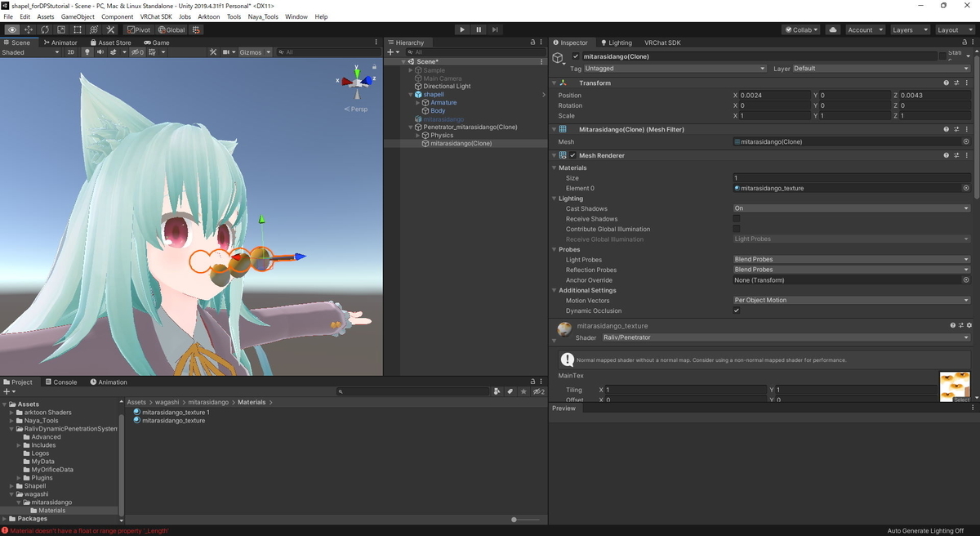
Task: Select the Rotate tool
Action: coord(44,29)
